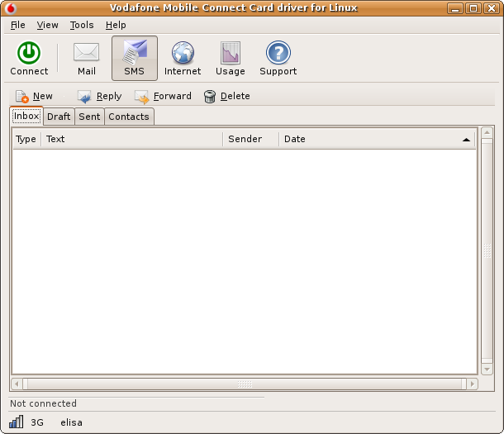Image resolution: width=504 pixels, height=434 pixels.
Task: Forward the selected message
Action: point(163,97)
